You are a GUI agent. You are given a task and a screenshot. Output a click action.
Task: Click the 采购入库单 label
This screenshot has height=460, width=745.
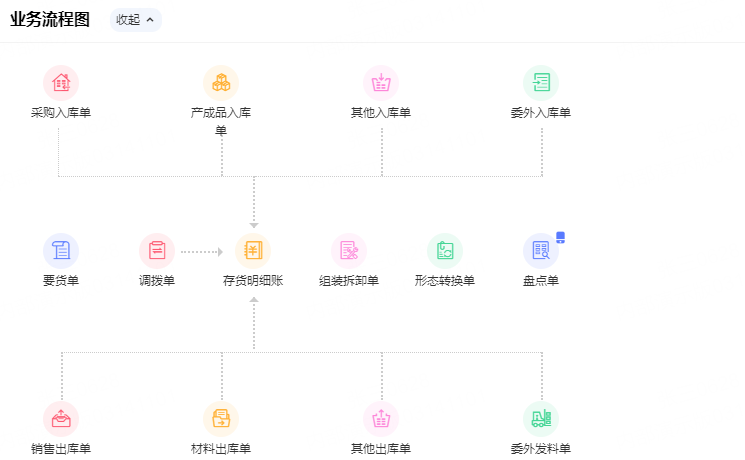pyautogui.click(x=61, y=113)
